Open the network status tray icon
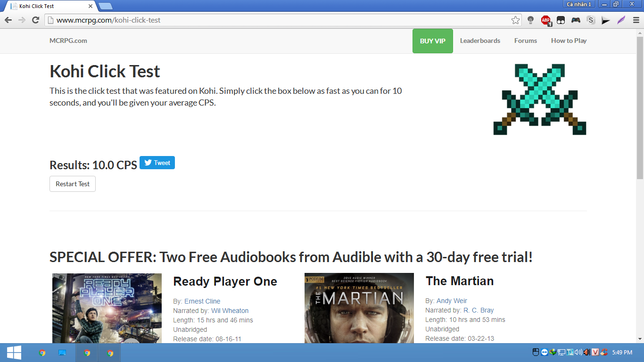Screen dimensions: 644x362 [561, 352]
